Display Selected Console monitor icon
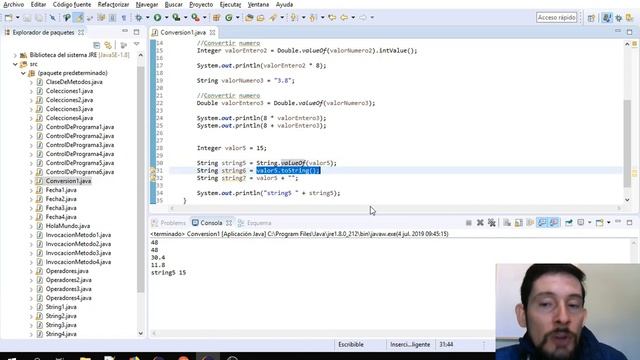Image resolution: width=640 pixels, height=360 pixels. click(581, 222)
